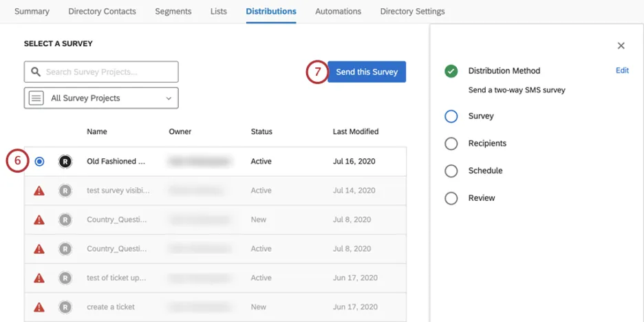Screen dimensions: 644x322
Task: Switch to the Directory Contacts tab
Action: click(x=102, y=12)
